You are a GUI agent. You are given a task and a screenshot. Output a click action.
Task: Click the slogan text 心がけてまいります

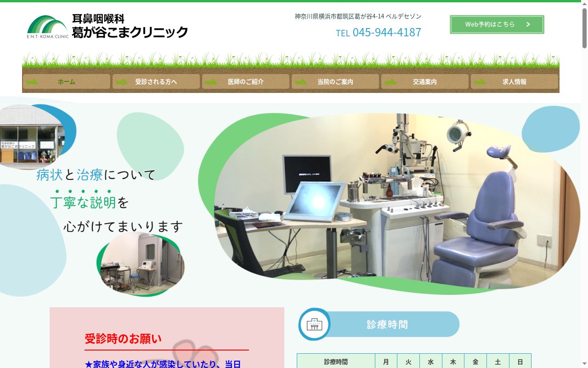click(x=123, y=226)
